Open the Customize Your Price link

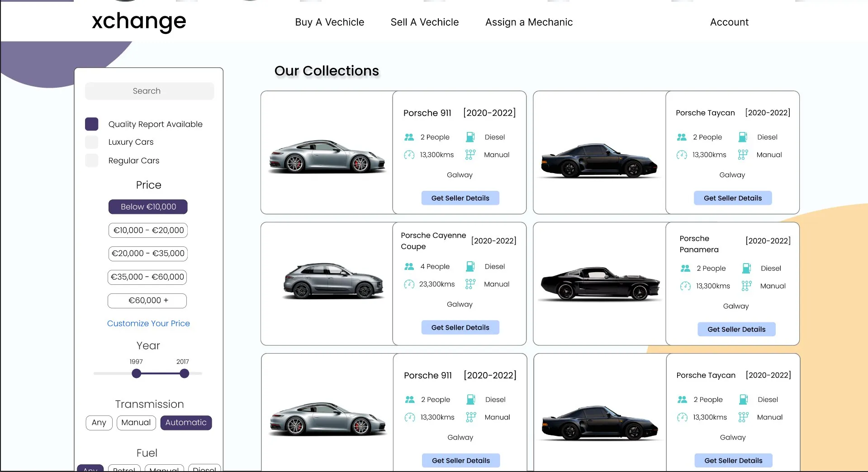(x=148, y=323)
